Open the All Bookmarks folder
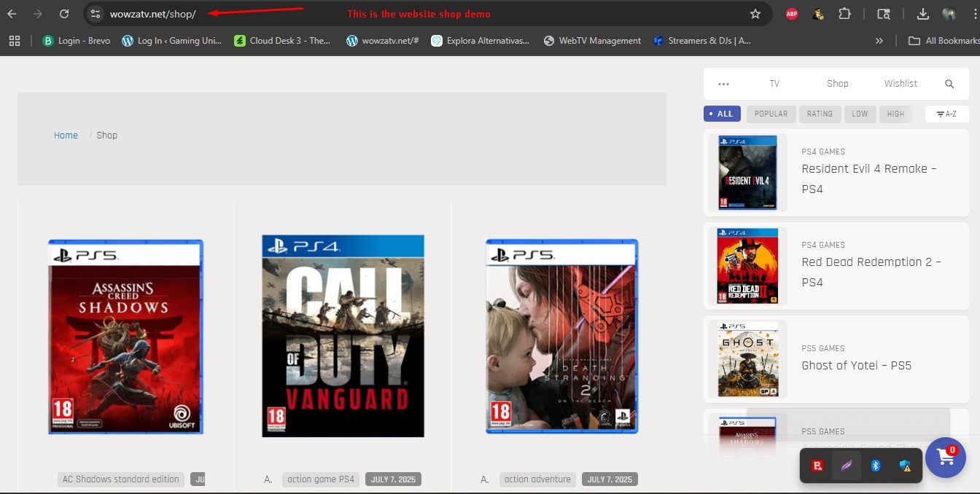Viewport: 980px width, 494px height. [944, 41]
